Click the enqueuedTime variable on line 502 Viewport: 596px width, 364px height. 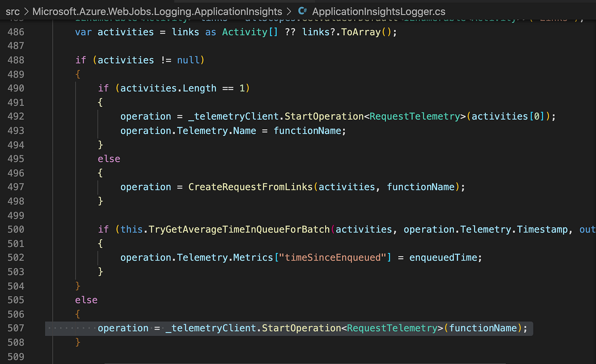[x=444, y=257]
